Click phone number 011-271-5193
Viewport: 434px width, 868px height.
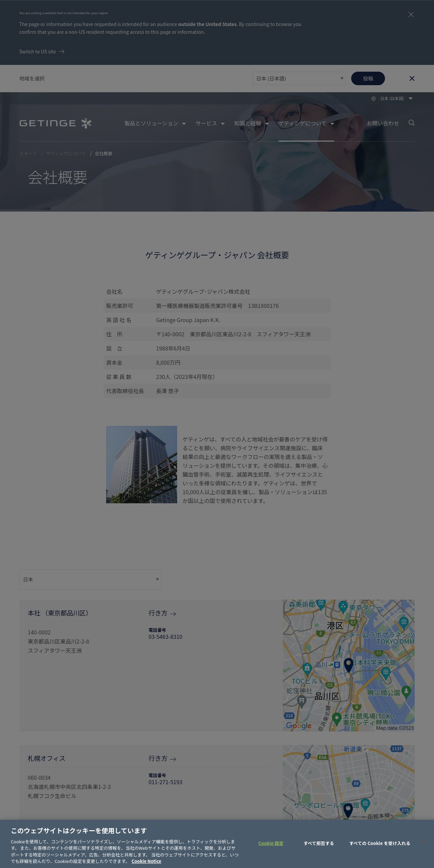165,782
